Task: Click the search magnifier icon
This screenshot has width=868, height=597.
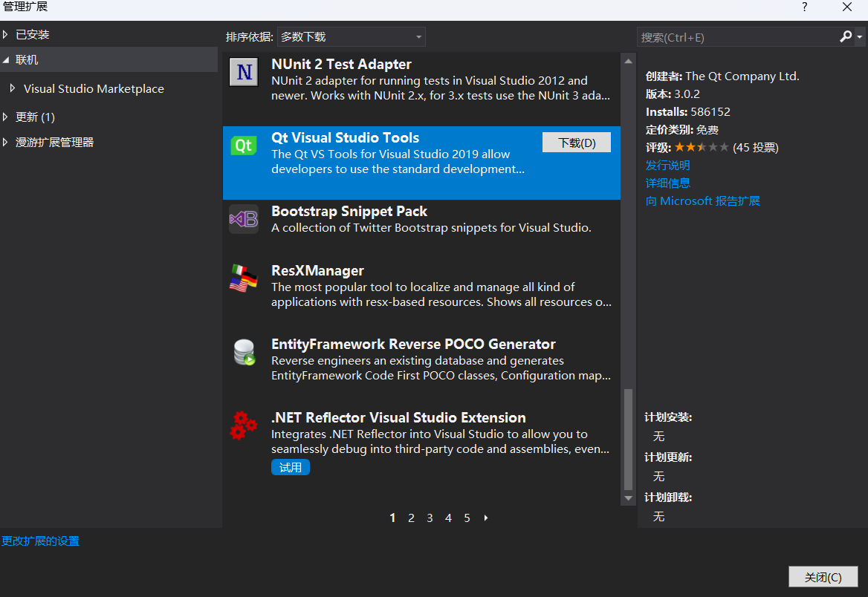Action: [x=845, y=37]
